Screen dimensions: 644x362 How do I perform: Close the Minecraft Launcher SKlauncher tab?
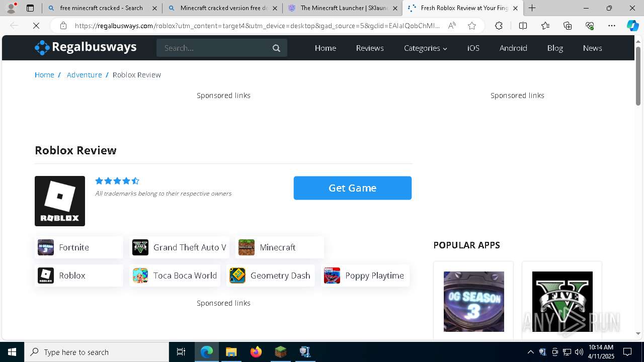coord(395,8)
